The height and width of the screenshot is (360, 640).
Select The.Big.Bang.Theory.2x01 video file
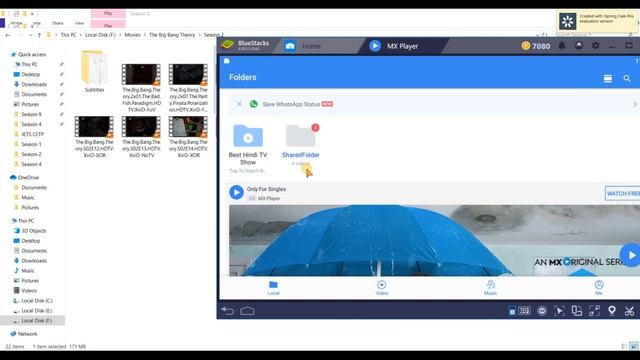tap(141, 88)
